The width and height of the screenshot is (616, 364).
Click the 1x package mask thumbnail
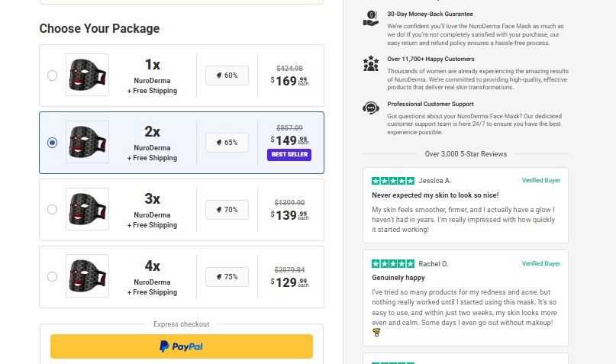click(87, 75)
